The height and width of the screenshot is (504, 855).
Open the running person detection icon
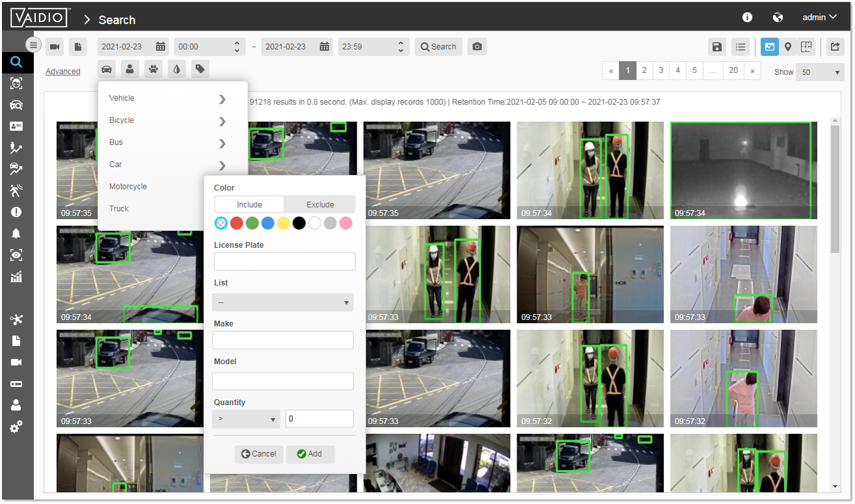tap(16, 191)
